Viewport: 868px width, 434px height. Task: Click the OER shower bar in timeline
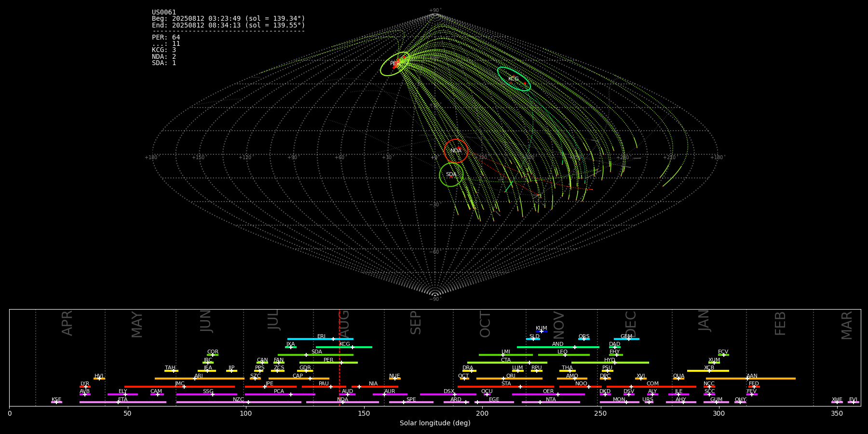[x=548, y=394]
